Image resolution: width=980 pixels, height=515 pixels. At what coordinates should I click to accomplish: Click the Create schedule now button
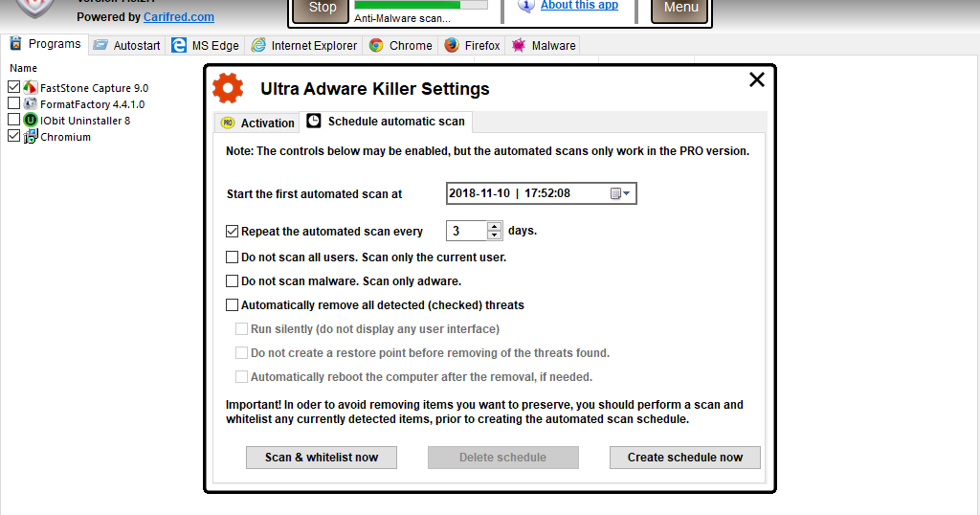pos(685,458)
